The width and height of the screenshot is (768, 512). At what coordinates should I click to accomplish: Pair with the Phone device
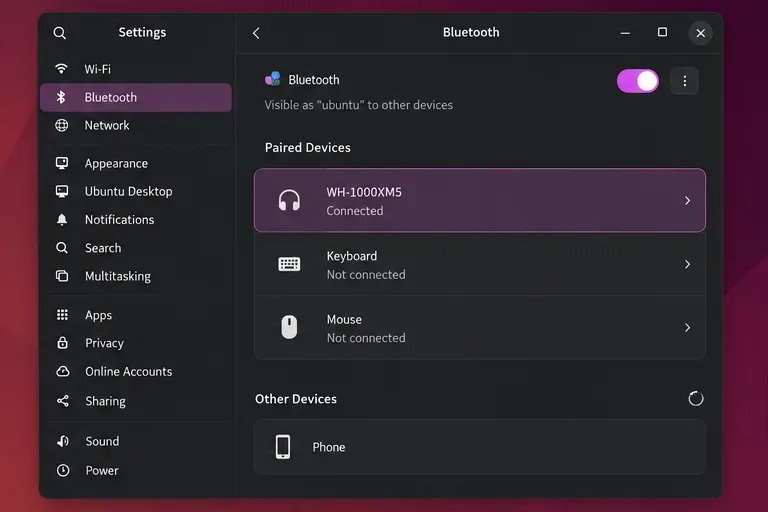480,447
